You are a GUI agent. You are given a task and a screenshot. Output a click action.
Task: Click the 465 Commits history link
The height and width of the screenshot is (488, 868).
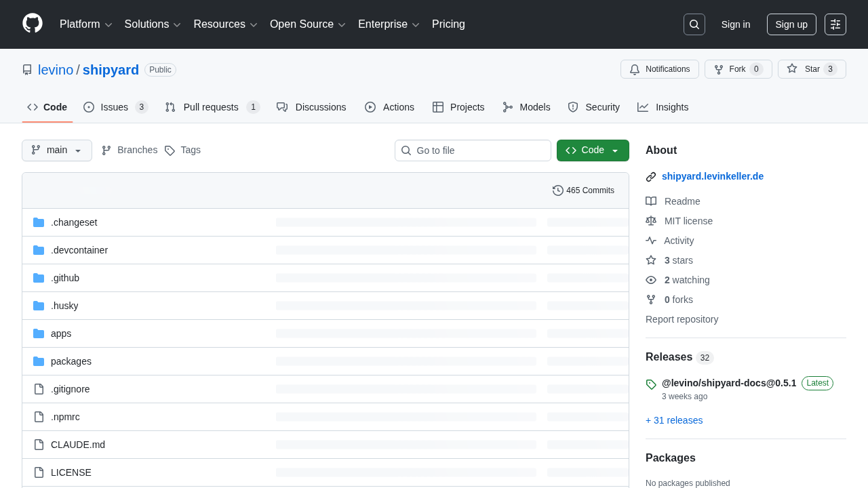pyautogui.click(x=583, y=190)
